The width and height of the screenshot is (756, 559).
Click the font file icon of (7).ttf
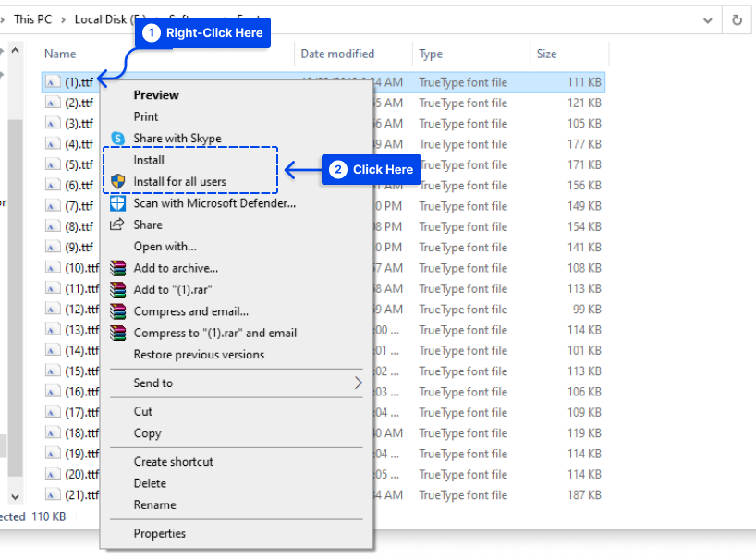[53, 206]
